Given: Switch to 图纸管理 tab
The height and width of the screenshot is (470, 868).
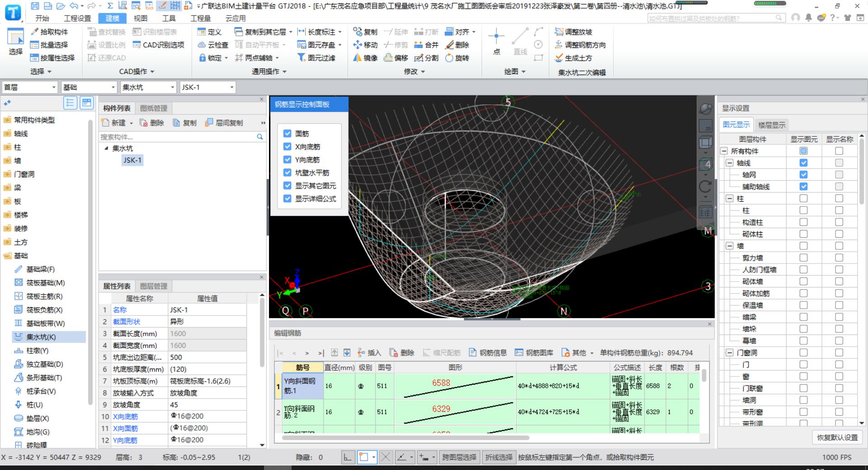Looking at the screenshot, I should click(154, 108).
